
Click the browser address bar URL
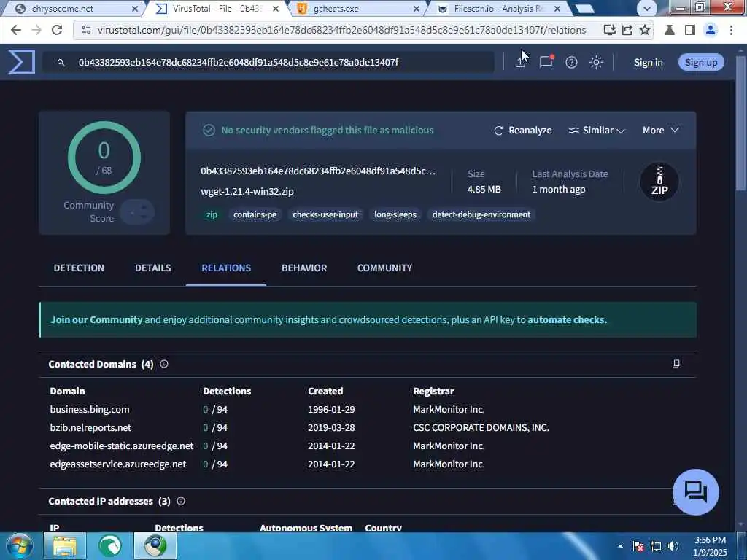[341, 30]
